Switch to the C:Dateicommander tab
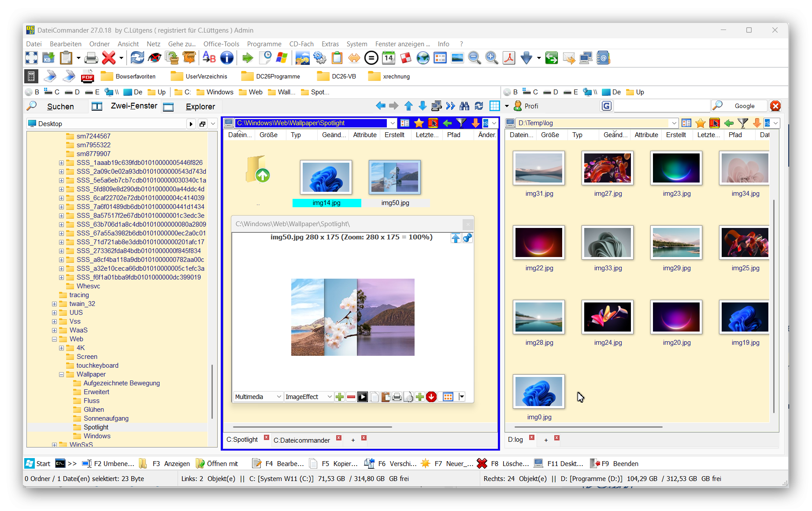812x511 pixels. [x=301, y=440]
